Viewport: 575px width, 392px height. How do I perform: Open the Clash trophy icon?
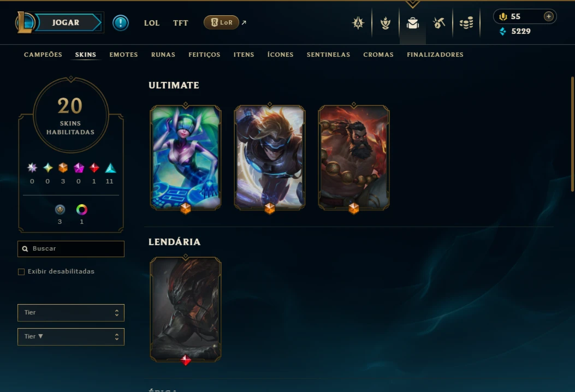coord(386,23)
